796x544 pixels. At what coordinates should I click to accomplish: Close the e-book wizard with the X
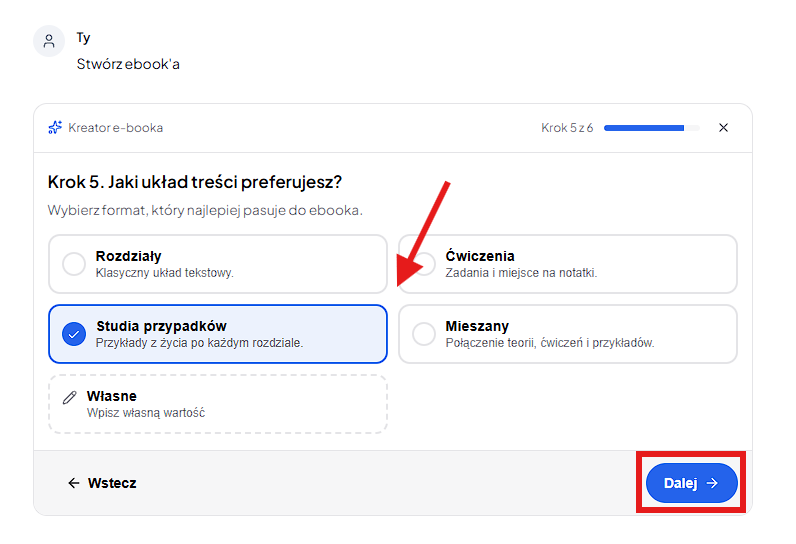tap(723, 127)
